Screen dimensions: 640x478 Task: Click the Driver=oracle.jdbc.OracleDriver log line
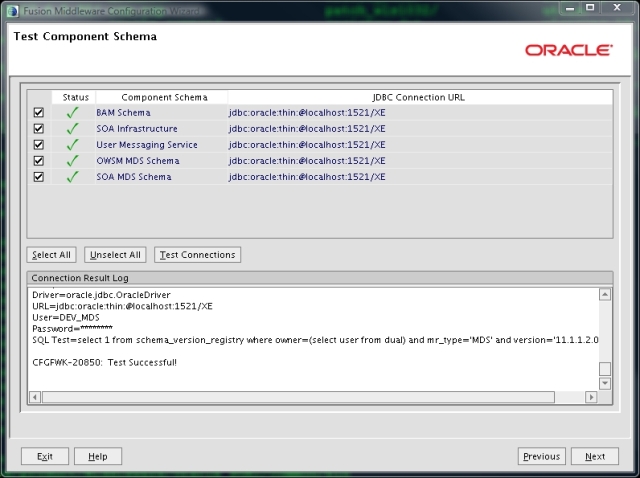click(101, 295)
